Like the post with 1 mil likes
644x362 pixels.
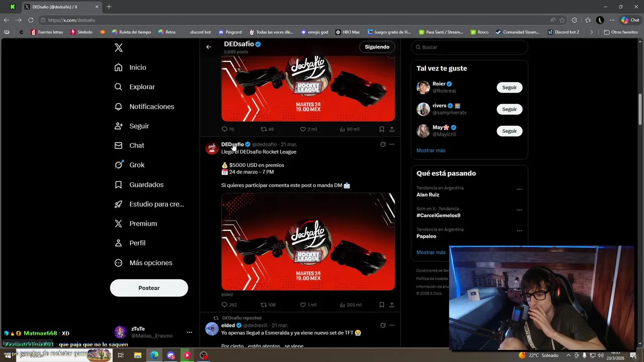303,305
